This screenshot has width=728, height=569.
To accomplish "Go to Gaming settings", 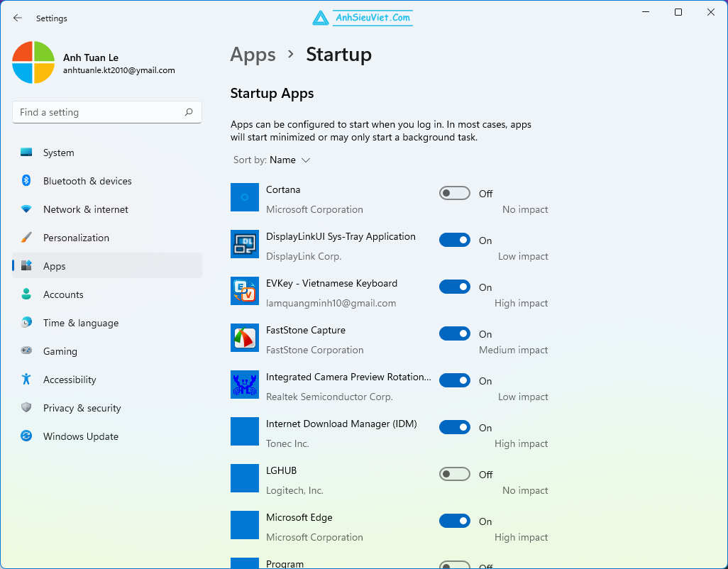I will [x=107, y=350].
